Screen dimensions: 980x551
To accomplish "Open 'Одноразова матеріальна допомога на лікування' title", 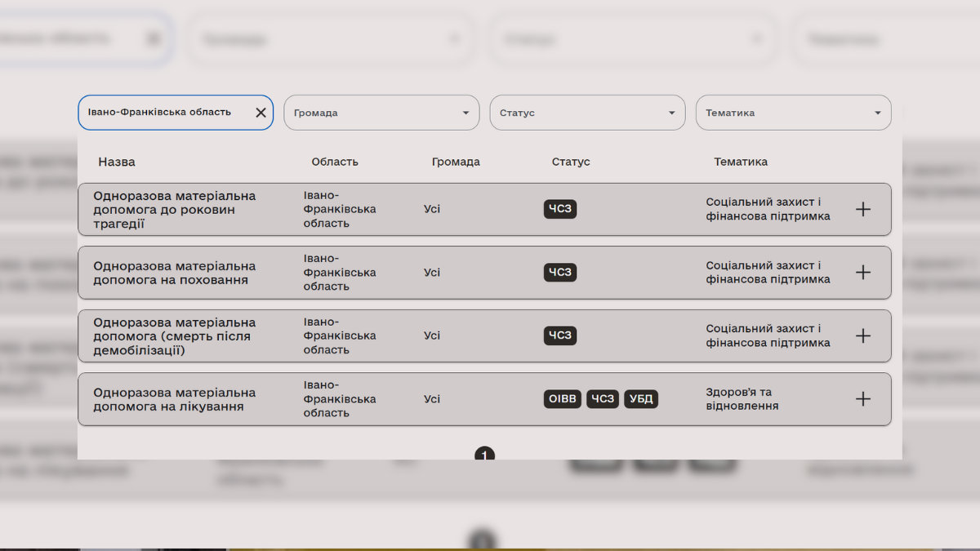I will point(174,399).
